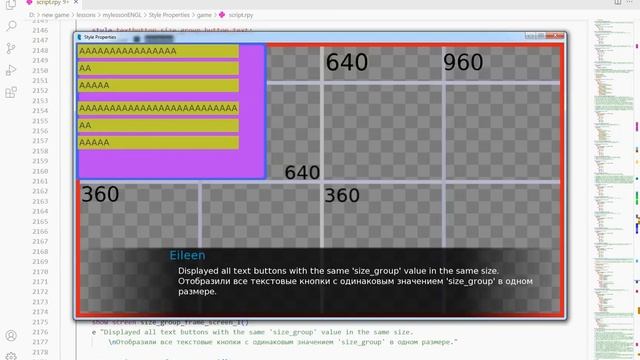Open the 'new game' breadcrumb segment
The width and height of the screenshot is (640, 360).
pos(56,15)
